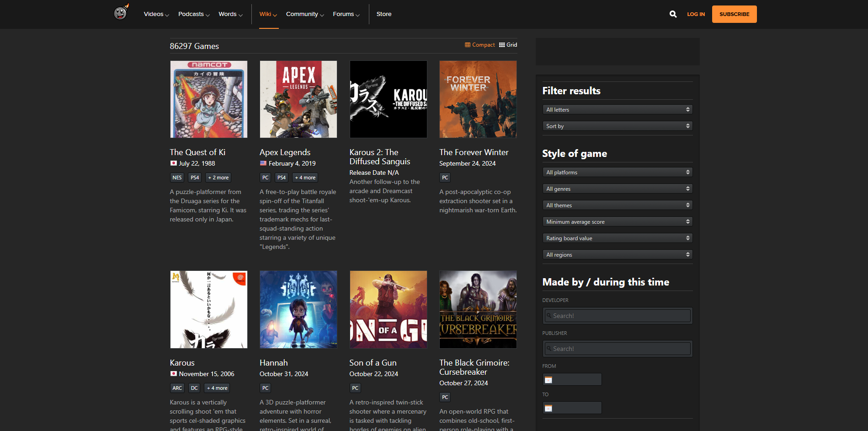The image size is (868, 431).
Task: Open the Words dropdown menu
Action: pos(230,14)
